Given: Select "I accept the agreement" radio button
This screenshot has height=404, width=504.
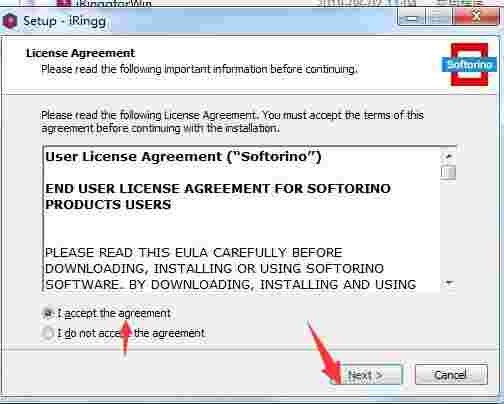Looking at the screenshot, I should point(48,313).
